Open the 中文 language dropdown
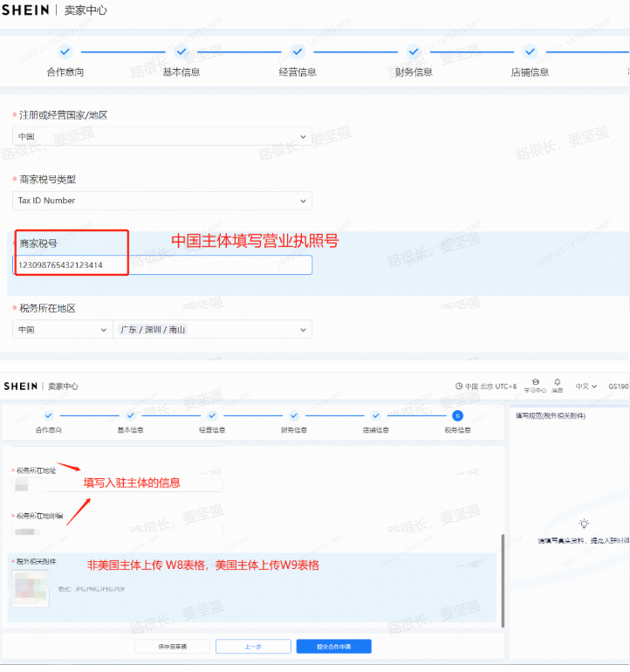 [x=585, y=386]
